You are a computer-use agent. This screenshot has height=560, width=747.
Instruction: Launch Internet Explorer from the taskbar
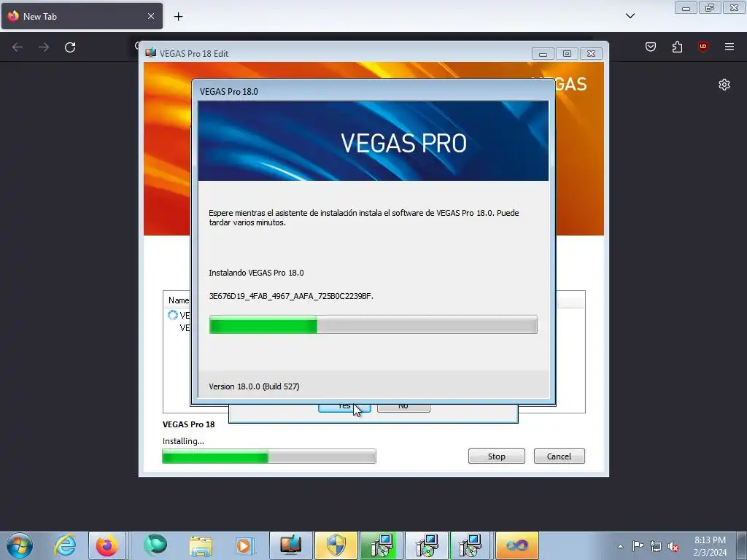click(65, 545)
